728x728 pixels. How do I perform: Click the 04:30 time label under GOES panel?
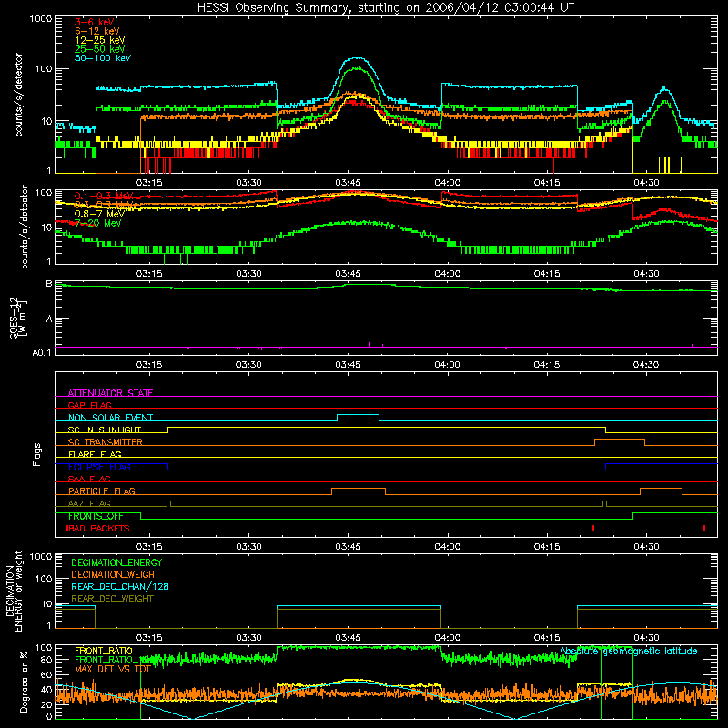[646, 365]
